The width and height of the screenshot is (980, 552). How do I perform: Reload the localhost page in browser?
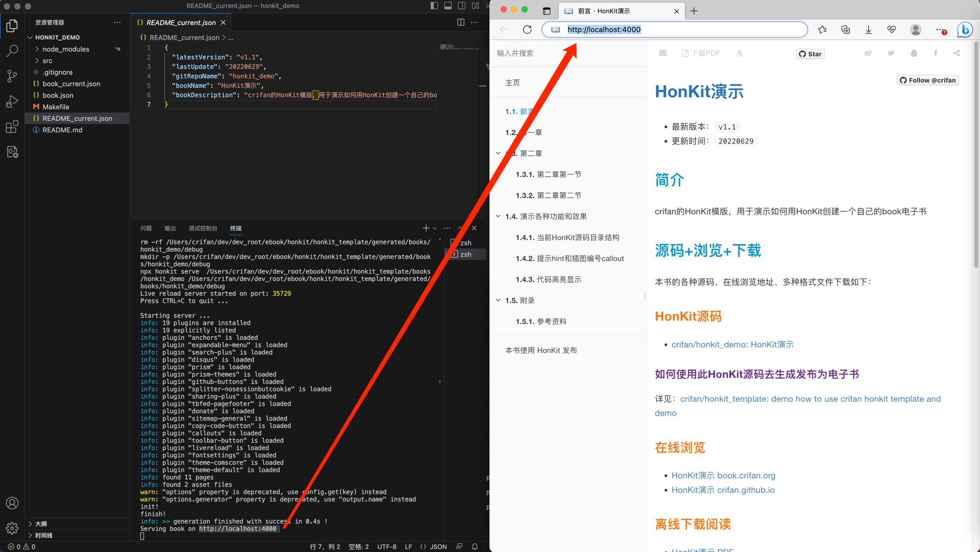click(527, 30)
